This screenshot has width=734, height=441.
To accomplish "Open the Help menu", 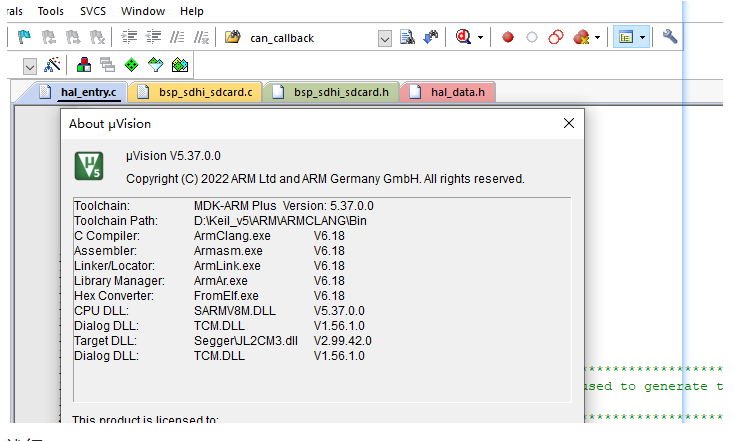I will [x=192, y=11].
